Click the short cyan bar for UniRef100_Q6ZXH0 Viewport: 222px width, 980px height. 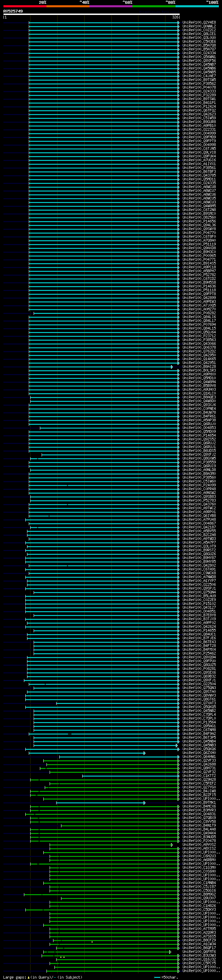click(x=87, y=753)
